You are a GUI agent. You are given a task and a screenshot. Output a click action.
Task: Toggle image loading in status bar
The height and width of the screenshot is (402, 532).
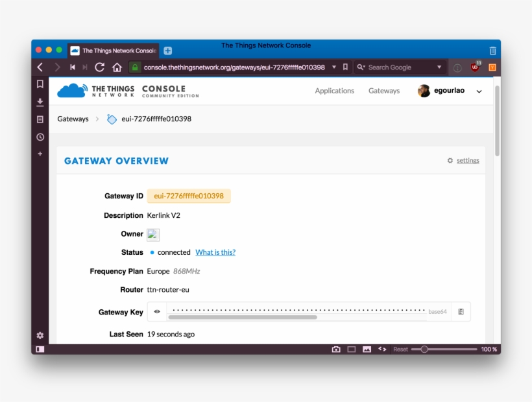367,349
